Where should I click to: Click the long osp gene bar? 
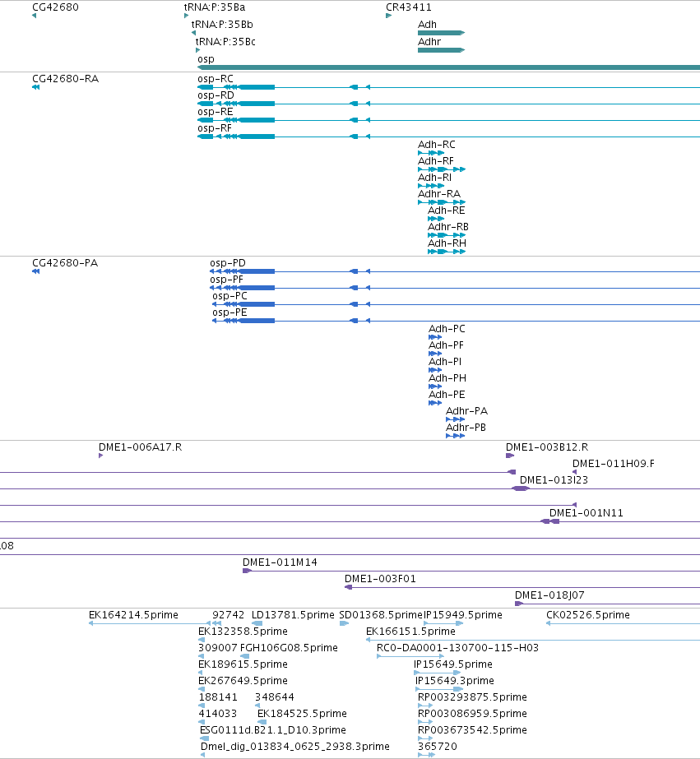tap(449, 67)
